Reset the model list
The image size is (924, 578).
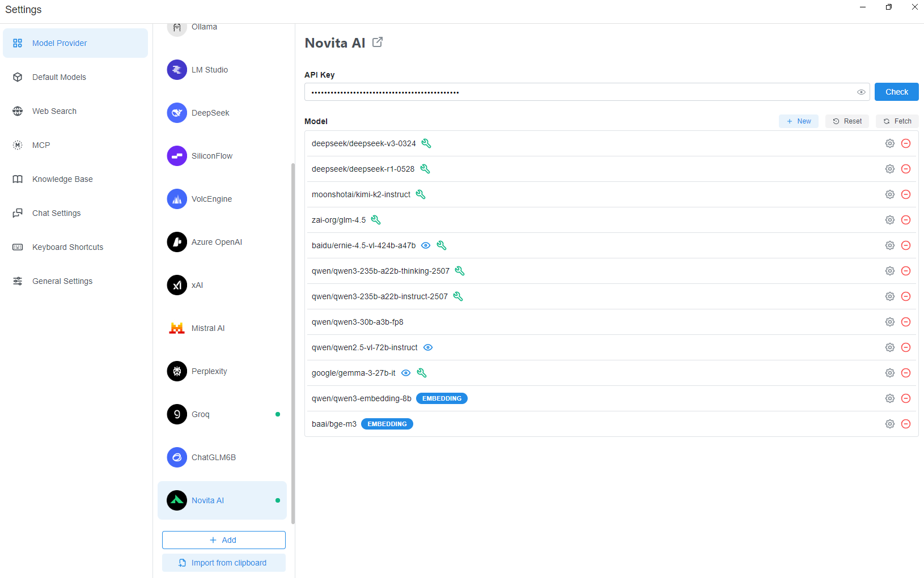tap(847, 121)
